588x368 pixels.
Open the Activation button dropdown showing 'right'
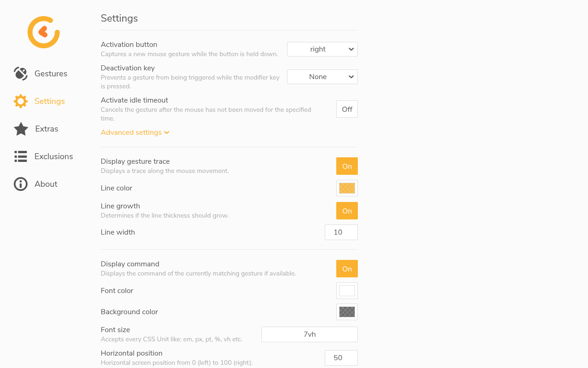pos(322,49)
